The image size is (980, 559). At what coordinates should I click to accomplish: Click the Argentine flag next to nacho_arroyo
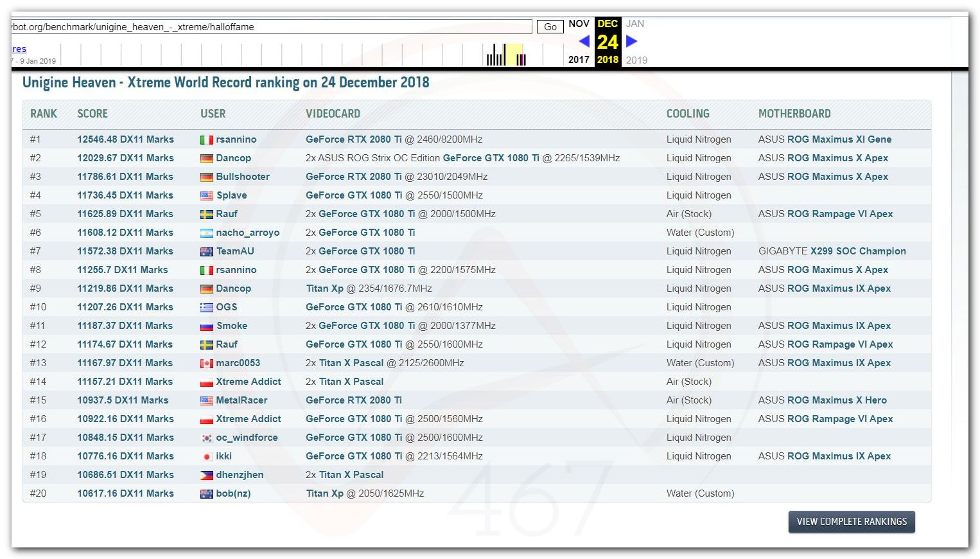tap(207, 233)
